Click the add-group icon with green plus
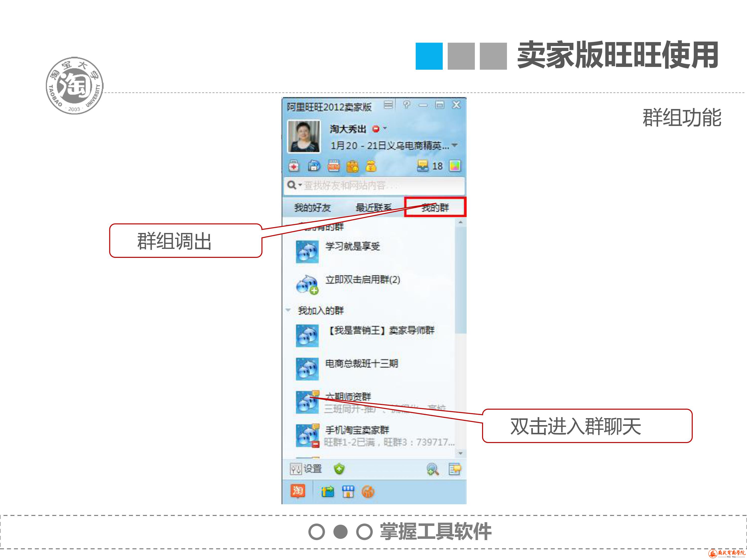 click(307, 285)
